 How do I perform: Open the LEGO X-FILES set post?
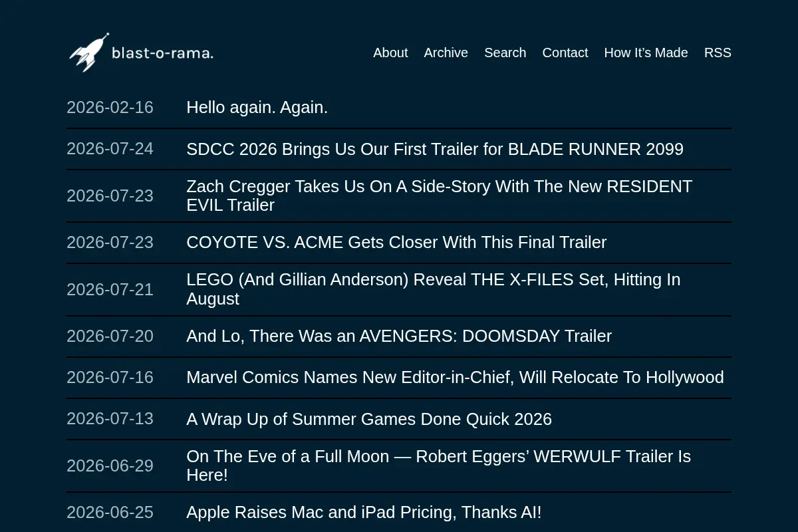pyautogui.click(x=434, y=289)
